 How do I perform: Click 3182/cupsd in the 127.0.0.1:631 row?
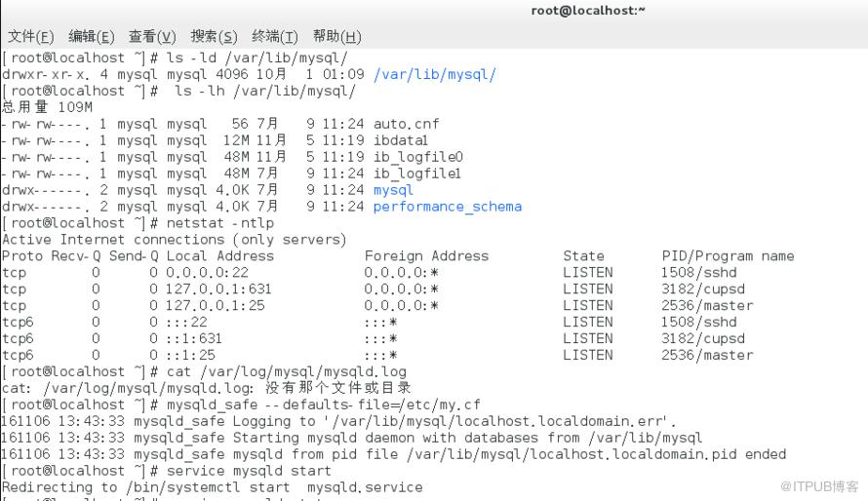pyautogui.click(x=702, y=289)
